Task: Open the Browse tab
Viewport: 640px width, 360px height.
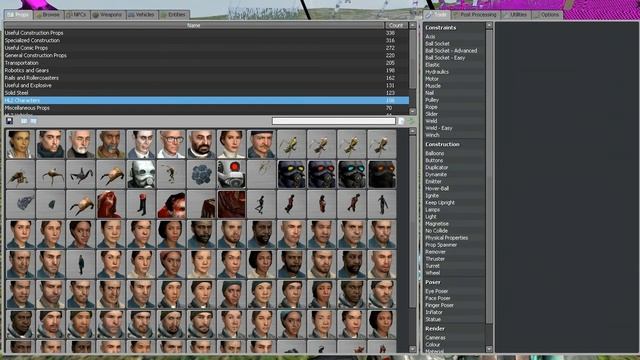Action: coord(48,15)
